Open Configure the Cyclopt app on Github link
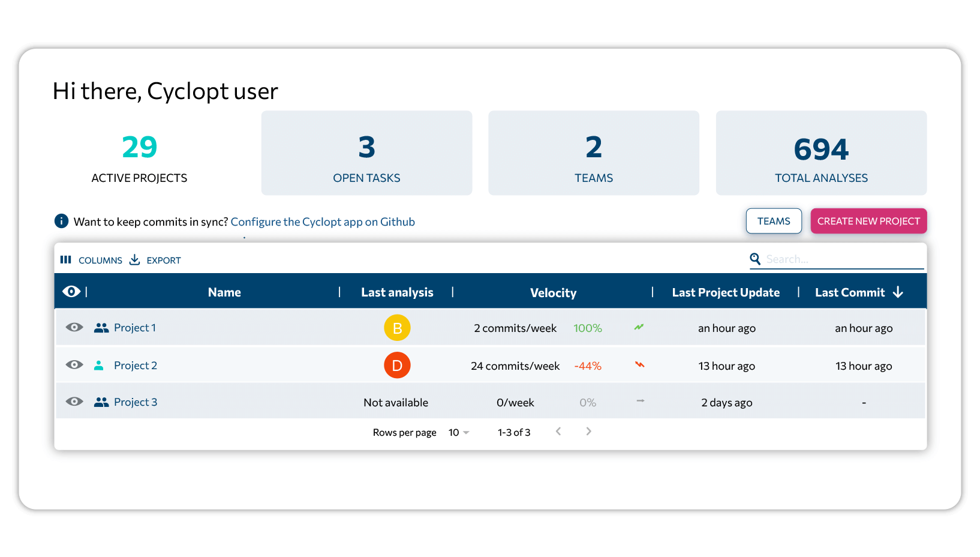 pyautogui.click(x=323, y=221)
